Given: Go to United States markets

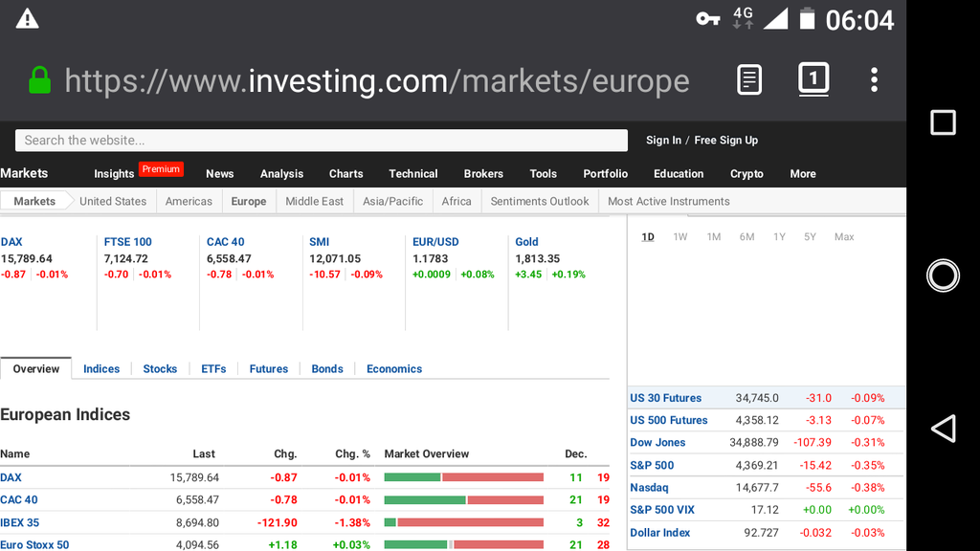Looking at the screenshot, I should [113, 201].
